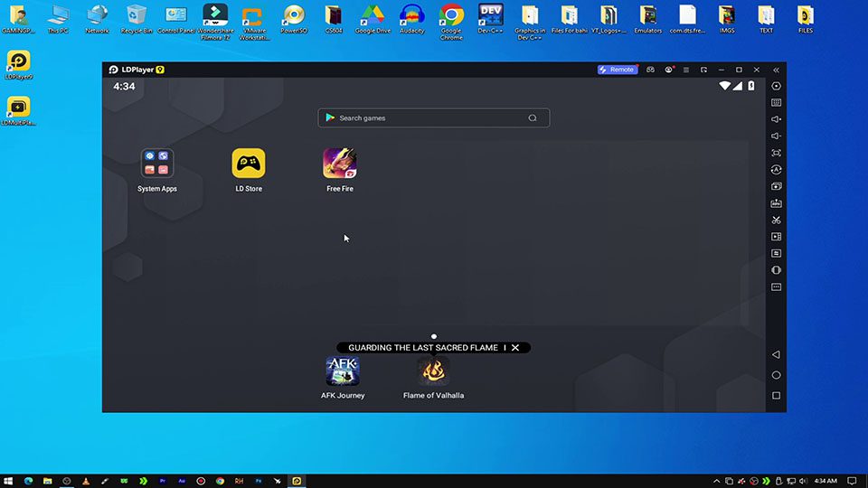
Task: Select the Recycle Bin desktop icon
Action: [x=137, y=19]
